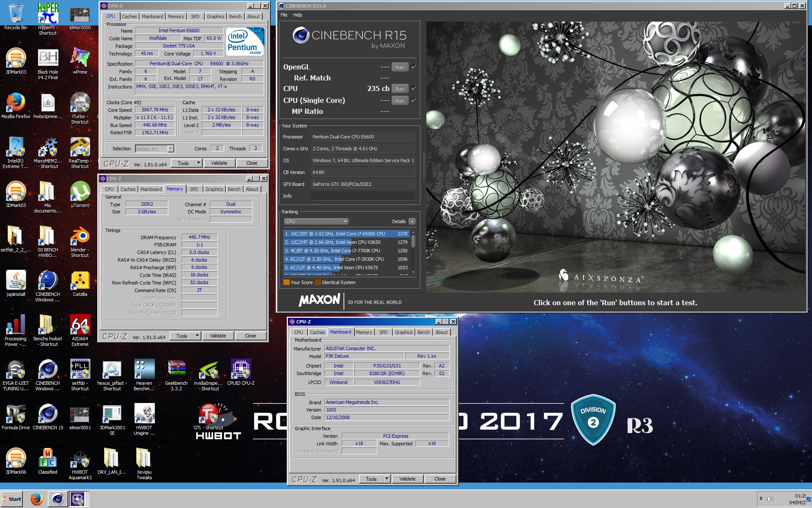Select ranking entry Intel Core i7-6950X
This screenshot has height=508, width=812.
pyautogui.click(x=346, y=234)
